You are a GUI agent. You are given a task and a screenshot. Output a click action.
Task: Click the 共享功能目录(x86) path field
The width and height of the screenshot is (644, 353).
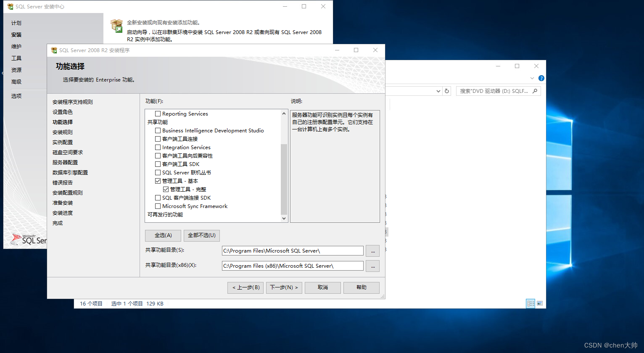(x=293, y=266)
